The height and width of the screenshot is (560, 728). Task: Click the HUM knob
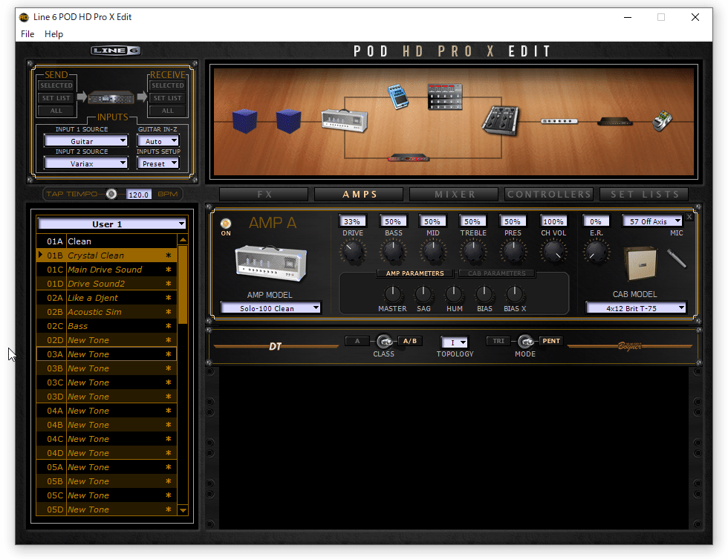(x=454, y=293)
